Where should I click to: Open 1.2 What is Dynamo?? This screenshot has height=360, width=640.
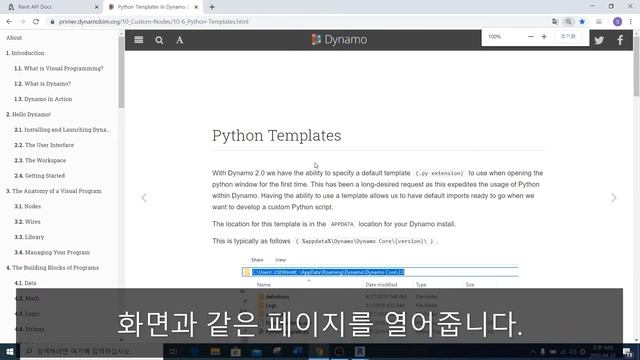pyautogui.click(x=42, y=84)
